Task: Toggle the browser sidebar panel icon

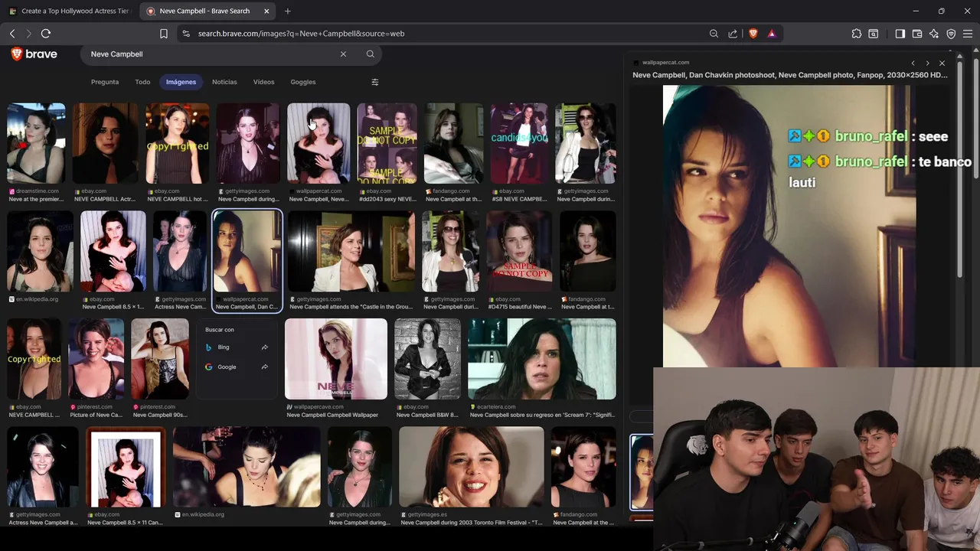Action: tap(900, 34)
